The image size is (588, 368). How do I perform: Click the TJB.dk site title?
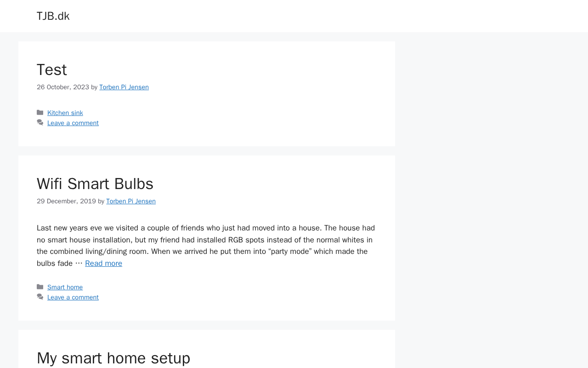tap(53, 16)
